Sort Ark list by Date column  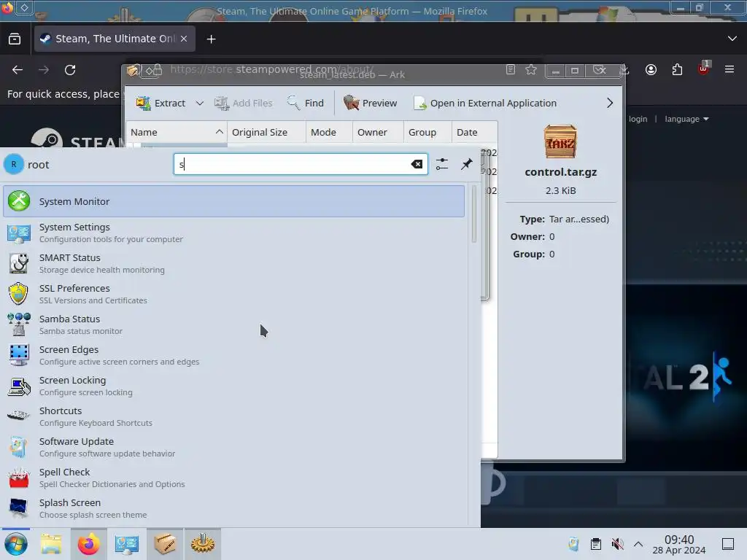point(474,133)
